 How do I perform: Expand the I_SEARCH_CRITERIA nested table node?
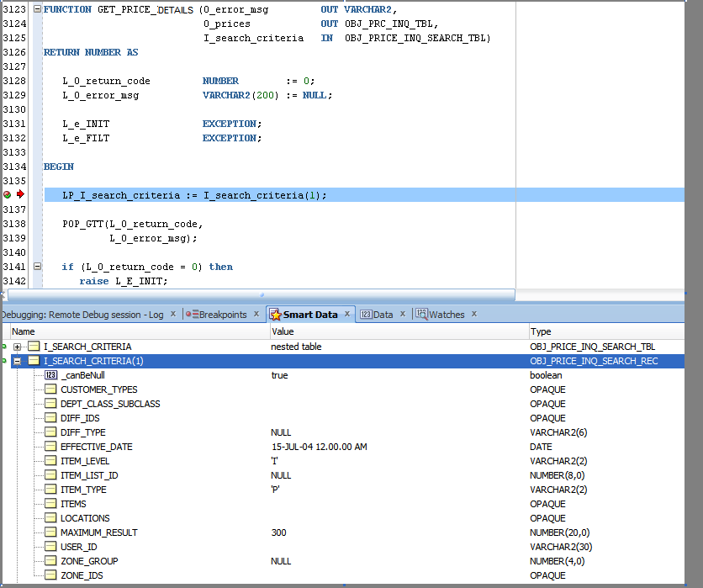18,346
